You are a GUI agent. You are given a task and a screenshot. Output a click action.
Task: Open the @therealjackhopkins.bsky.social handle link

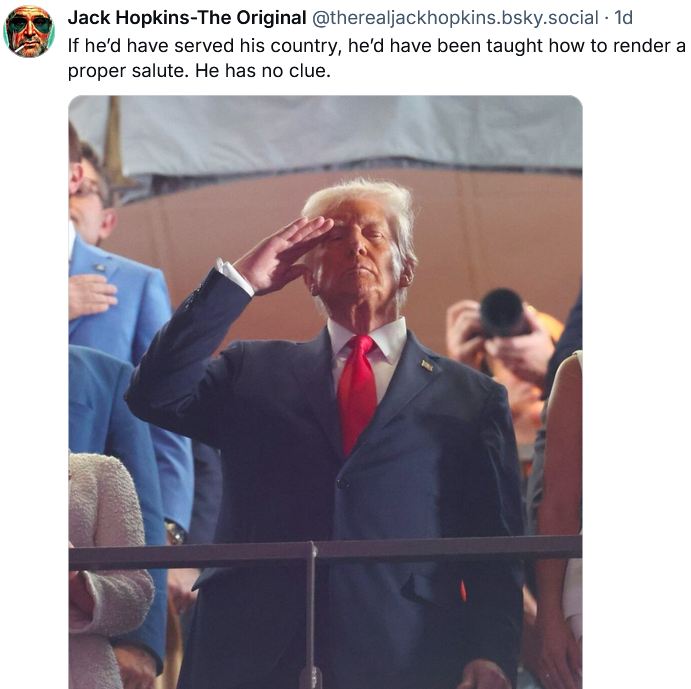455,18
